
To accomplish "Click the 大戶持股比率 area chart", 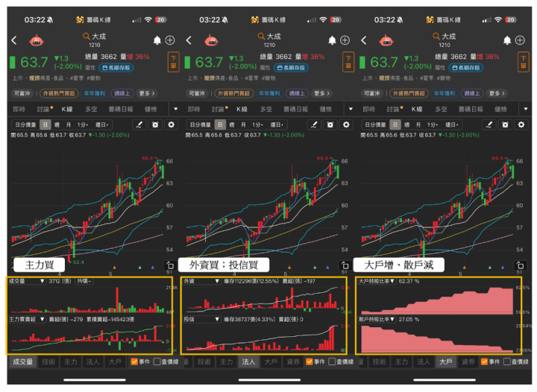I will [x=437, y=300].
